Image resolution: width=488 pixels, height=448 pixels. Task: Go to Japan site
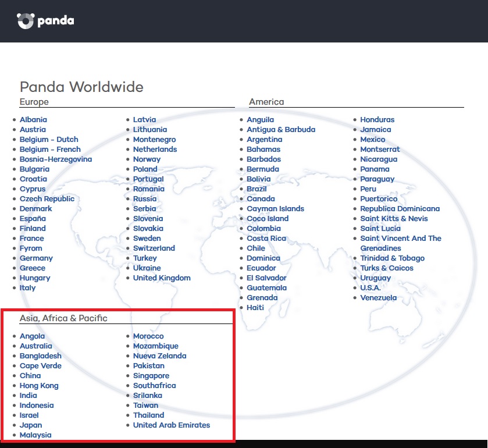coord(31,425)
